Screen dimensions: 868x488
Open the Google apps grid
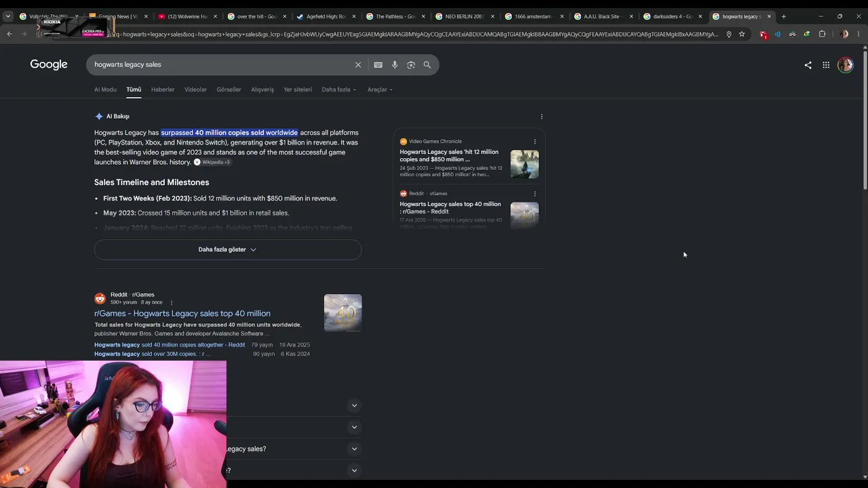coord(826,65)
